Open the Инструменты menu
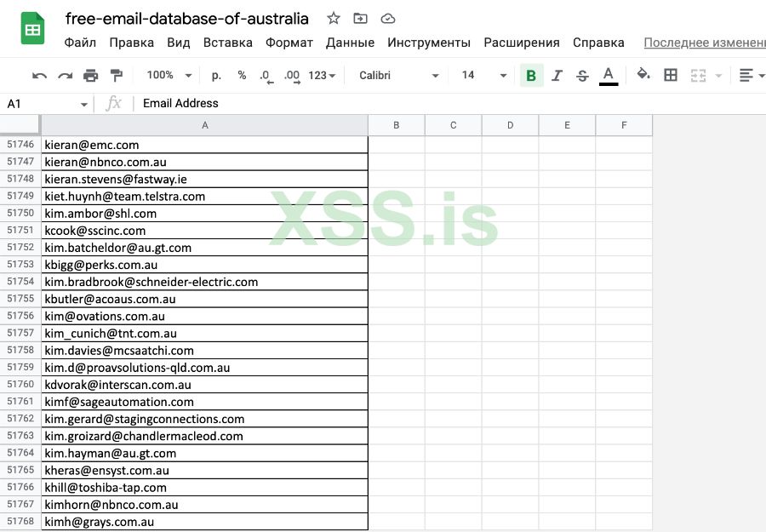766x532 pixels. (429, 43)
